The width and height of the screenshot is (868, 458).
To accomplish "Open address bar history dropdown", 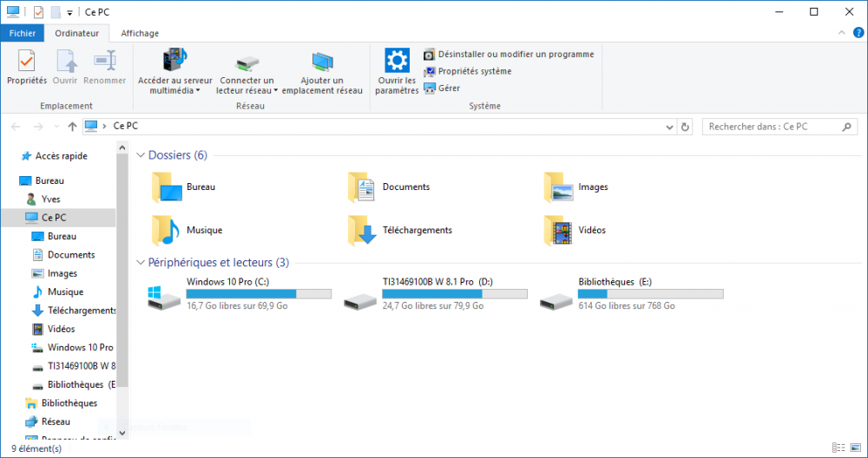I will (669, 127).
